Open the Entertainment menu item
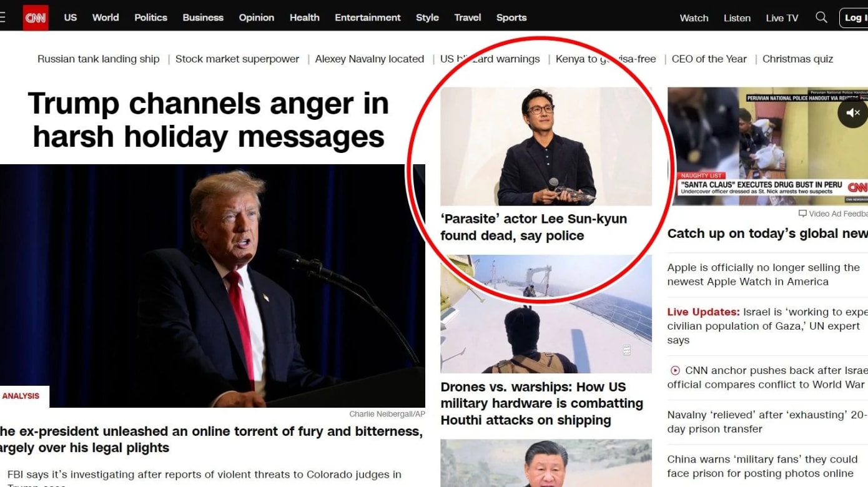The image size is (868, 487). 367,17
